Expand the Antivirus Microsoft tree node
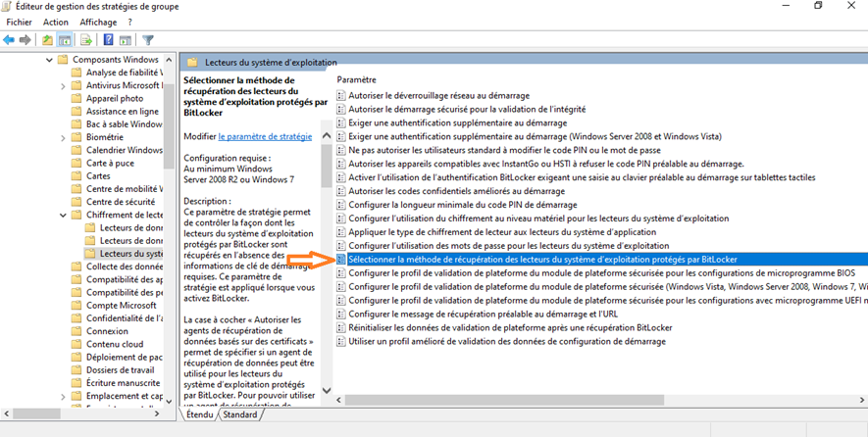Viewport: 868px width, 437px height. coord(63,86)
